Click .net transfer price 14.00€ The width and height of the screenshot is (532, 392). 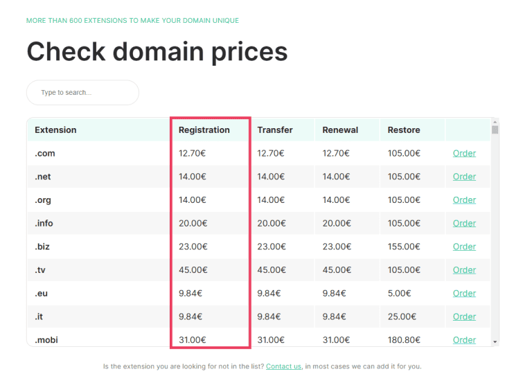(271, 177)
